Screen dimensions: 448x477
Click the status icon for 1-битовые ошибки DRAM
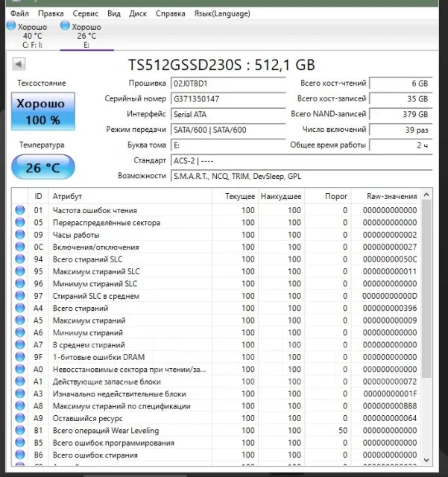pyautogui.click(x=20, y=357)
